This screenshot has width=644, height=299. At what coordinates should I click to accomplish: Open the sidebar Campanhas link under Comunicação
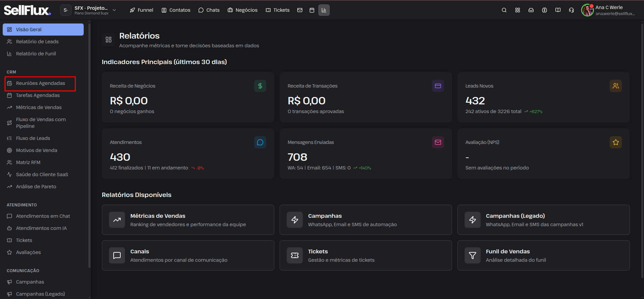pyautogui.click(x=43, y=282)
